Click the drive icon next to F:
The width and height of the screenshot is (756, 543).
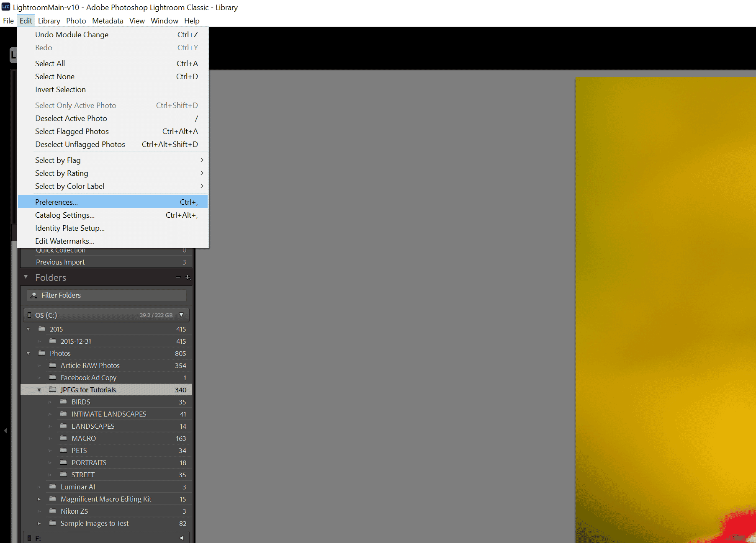point(29,538)
